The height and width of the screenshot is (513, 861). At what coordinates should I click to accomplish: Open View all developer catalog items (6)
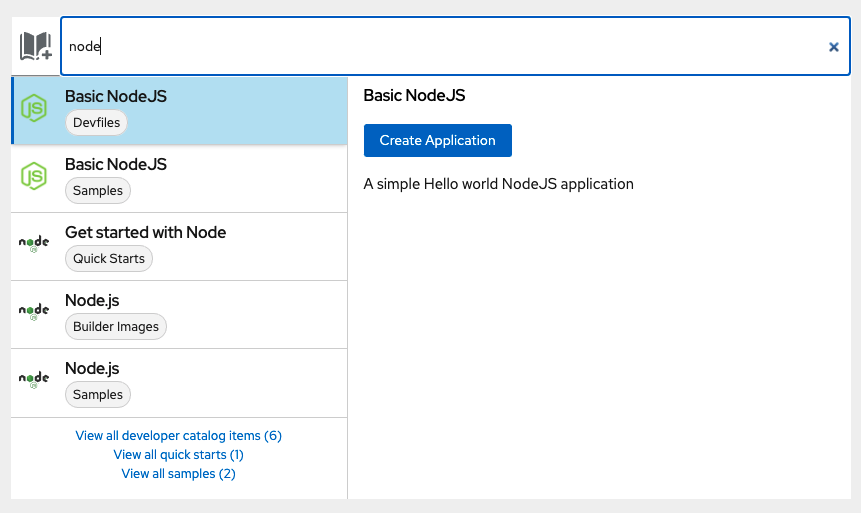coord(178,436)
